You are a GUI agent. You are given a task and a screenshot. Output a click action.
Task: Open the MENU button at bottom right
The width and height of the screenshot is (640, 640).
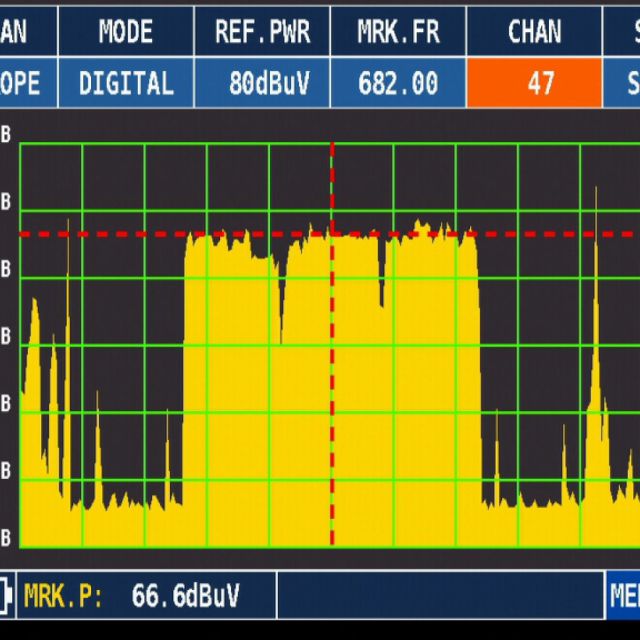coord(623,596)
